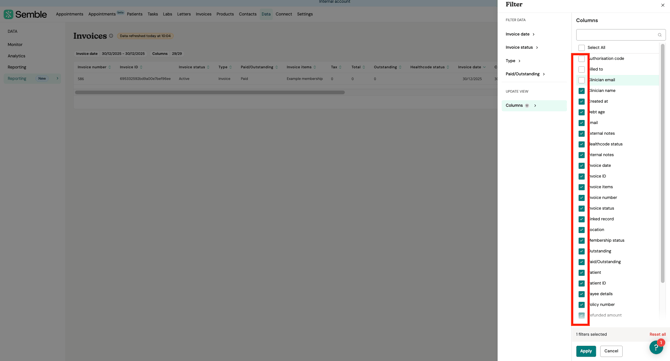This screenshot has height=361, width=670.
Task: Sort by the Paid/Outstanding header icon
Action: point(276,67)
